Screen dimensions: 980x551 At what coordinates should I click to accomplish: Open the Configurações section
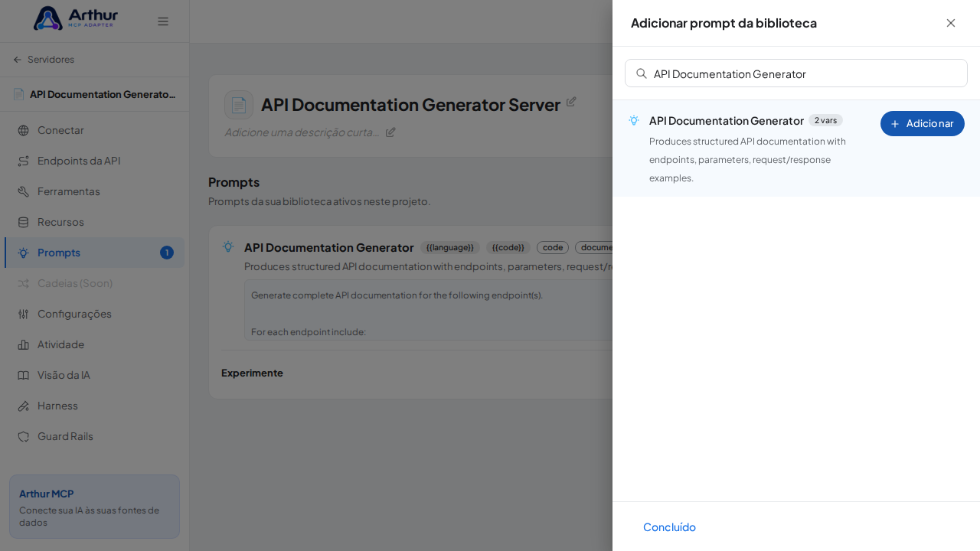(x=94, y=314)
